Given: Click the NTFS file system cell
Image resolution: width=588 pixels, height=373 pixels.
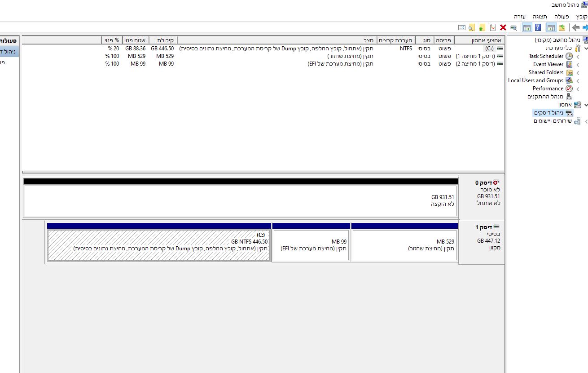Looking at the screenshot, I should tap(406, 48).
